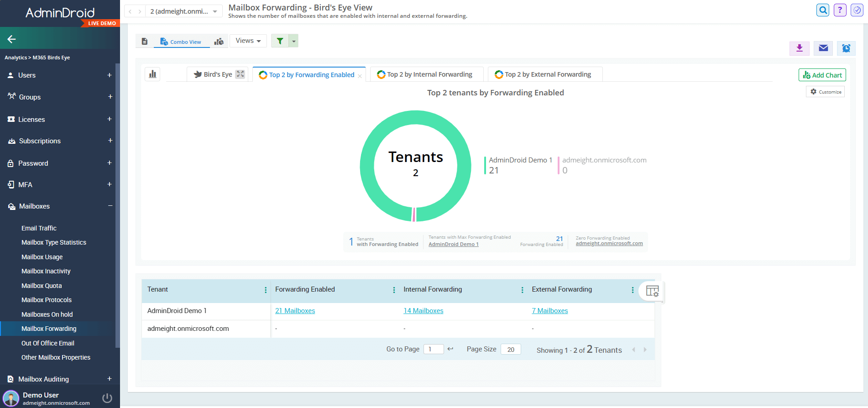This screenshot has width=868, height=408.
Task: Click the bar chart icon beside Bird's Eye
Action: [152, 74]
